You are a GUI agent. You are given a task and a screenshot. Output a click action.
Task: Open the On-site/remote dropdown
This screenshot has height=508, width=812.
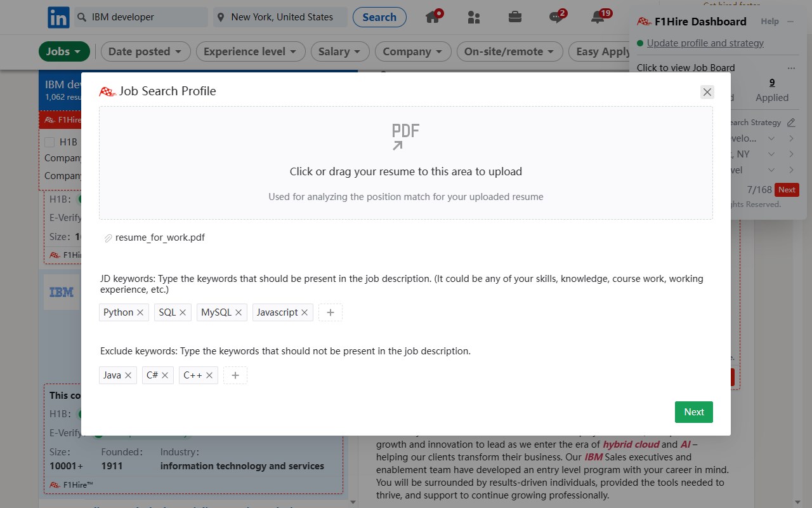point(509,51)
